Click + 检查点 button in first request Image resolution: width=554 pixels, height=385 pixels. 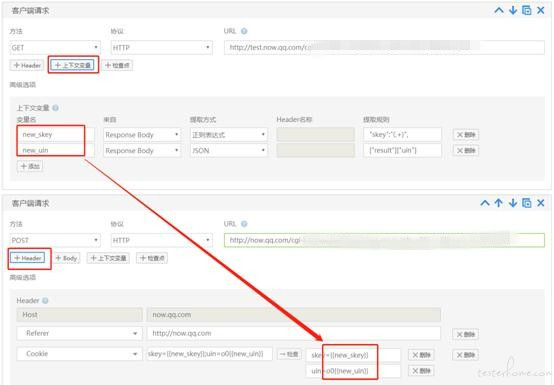(117, 65)
